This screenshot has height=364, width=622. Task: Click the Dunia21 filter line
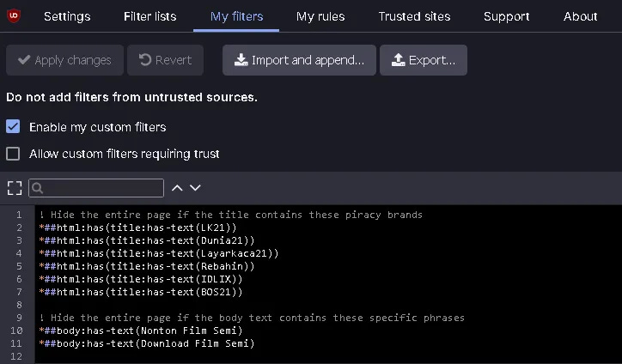pos(147,240)
